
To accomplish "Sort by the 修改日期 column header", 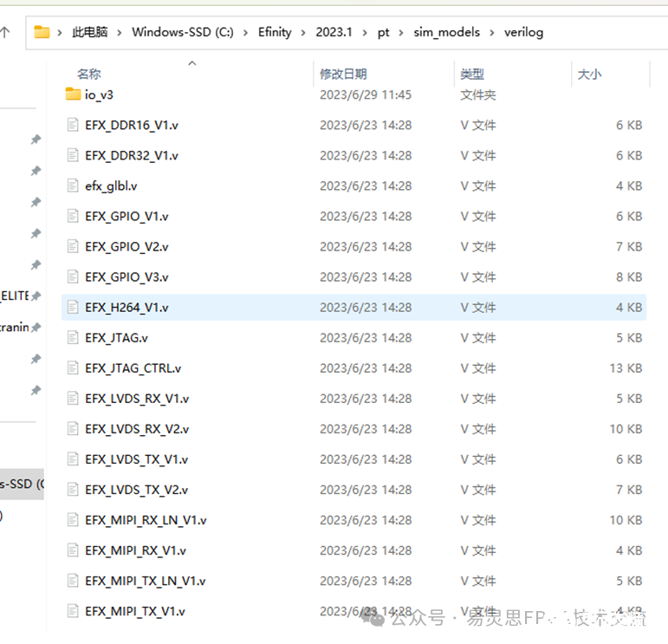I will click(343, 75).
